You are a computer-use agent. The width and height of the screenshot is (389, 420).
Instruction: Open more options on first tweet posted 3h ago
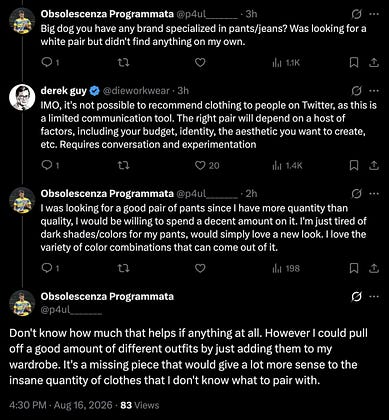click(374, 14)
